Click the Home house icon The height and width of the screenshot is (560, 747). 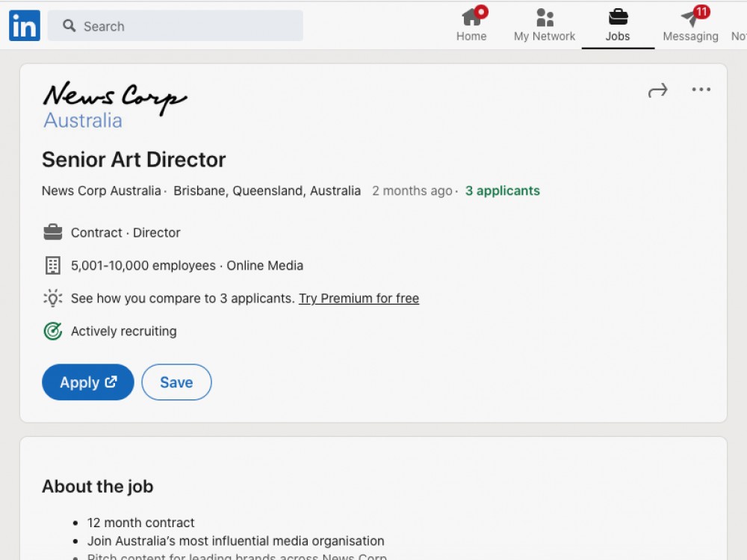click(x=471, y=18)
